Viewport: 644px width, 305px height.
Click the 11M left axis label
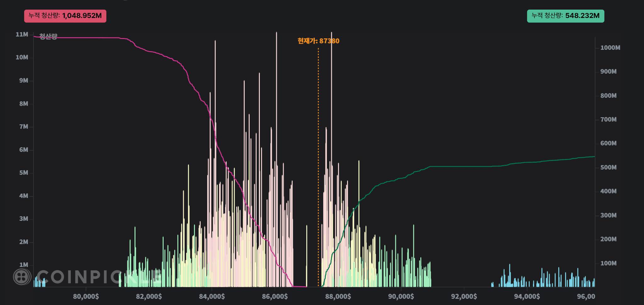22,34
